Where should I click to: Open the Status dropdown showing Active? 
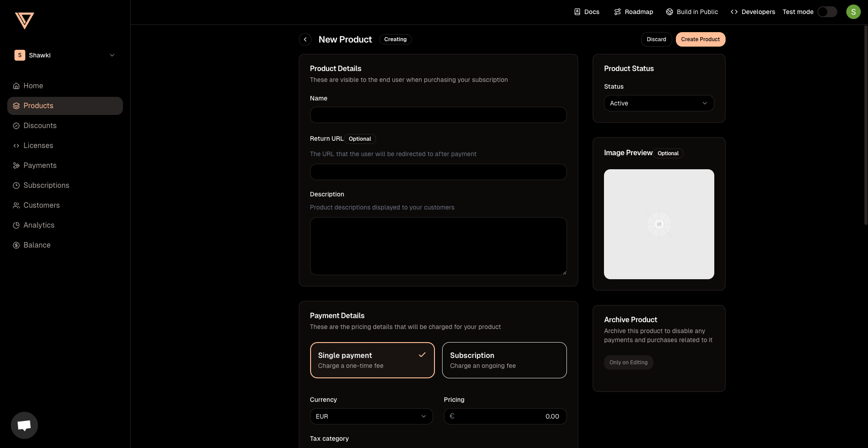(x=659, y=103)
